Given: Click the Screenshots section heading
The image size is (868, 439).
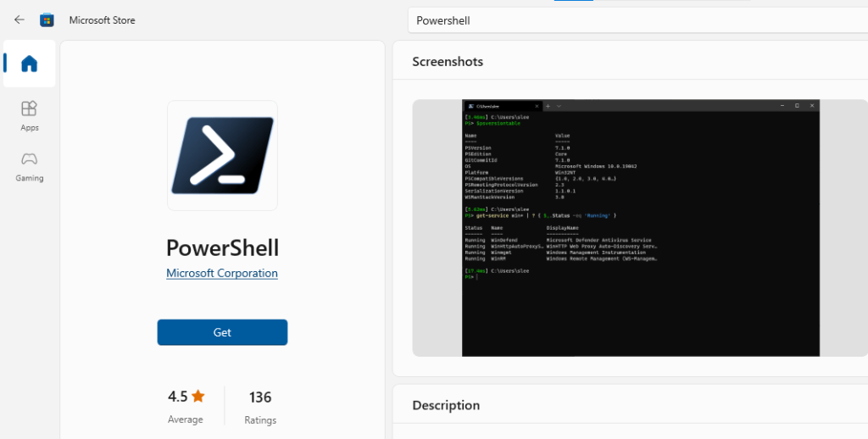Looking at the screenshot, I should click(448, 61).
